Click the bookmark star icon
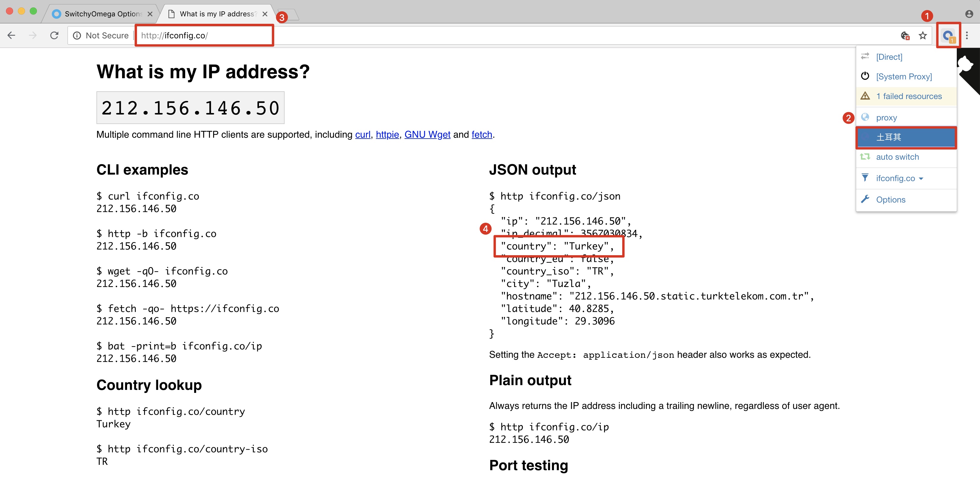The height and width of the screenshot is (480, 980). [x=923, y=36]
